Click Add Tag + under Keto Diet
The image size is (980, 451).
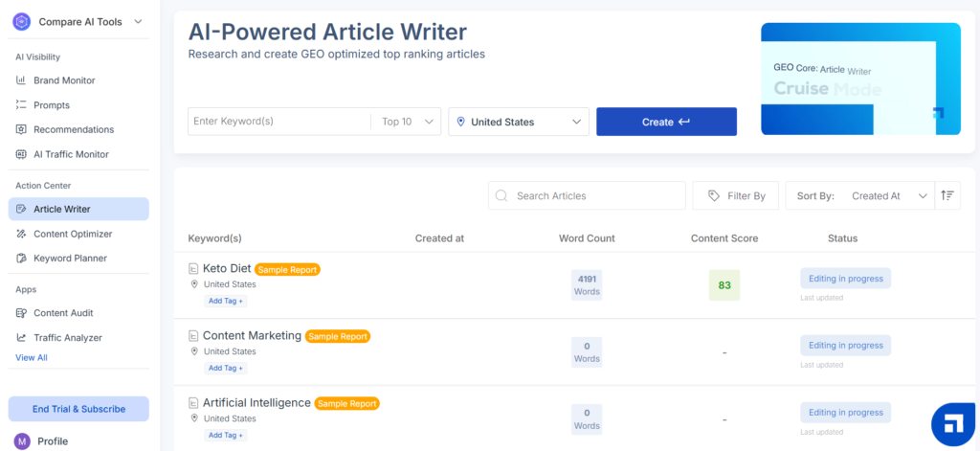tap(226, 301)
